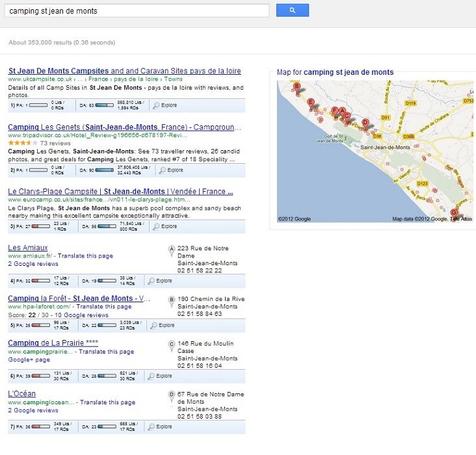Click star rating of Camping Les Genets
Viewport: 476px width, 455px height.
pos(23,143)
